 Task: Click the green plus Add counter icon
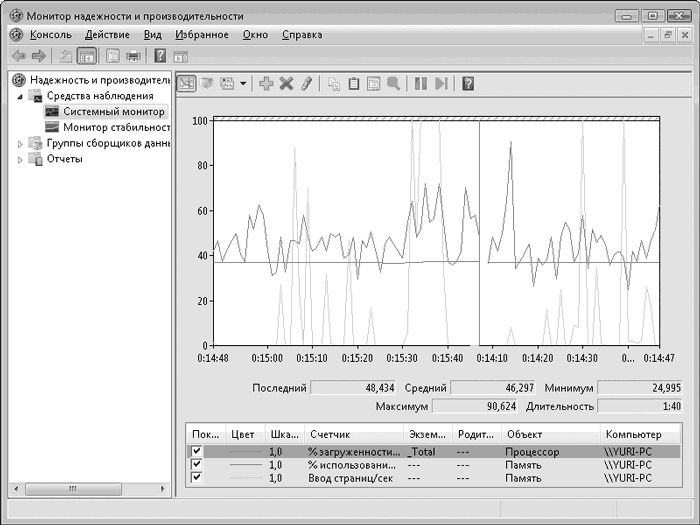click(x=266, y=84)
